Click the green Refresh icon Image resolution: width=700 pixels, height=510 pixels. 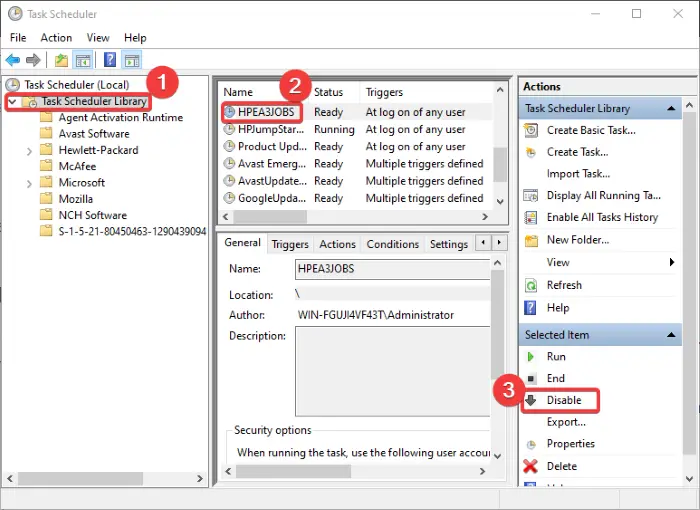531,285
